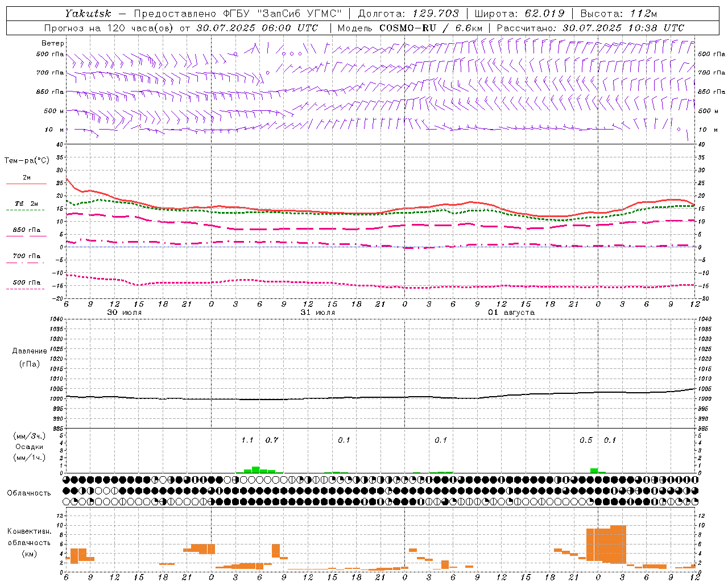Click the 0.7 precipitation value
The width and height of the screenshot is (728, 582).
point(272,440)
